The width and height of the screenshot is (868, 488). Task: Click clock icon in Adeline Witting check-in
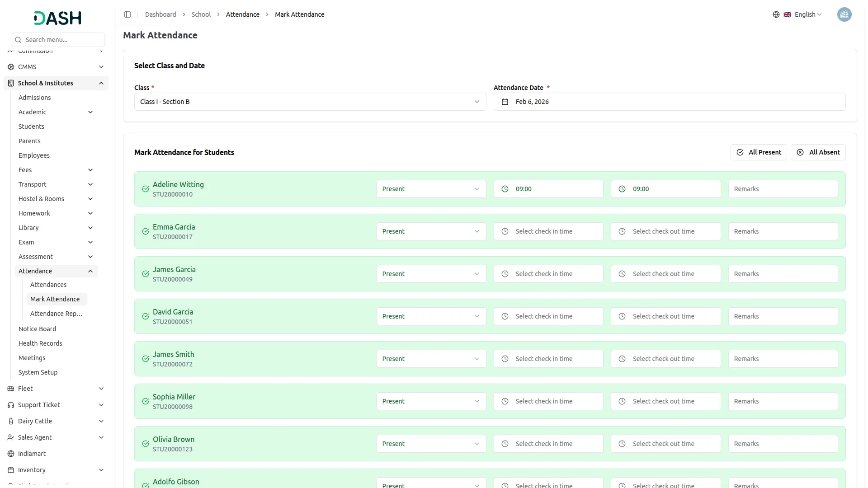point(505,189)
